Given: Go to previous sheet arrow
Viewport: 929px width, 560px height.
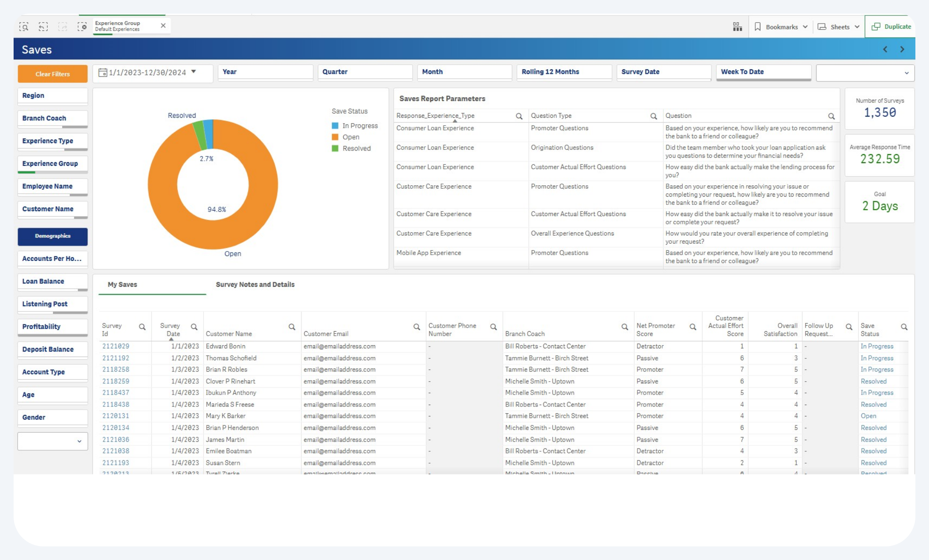Looking at the screenshot, I should pyautogui.click(x=885, y=49).
